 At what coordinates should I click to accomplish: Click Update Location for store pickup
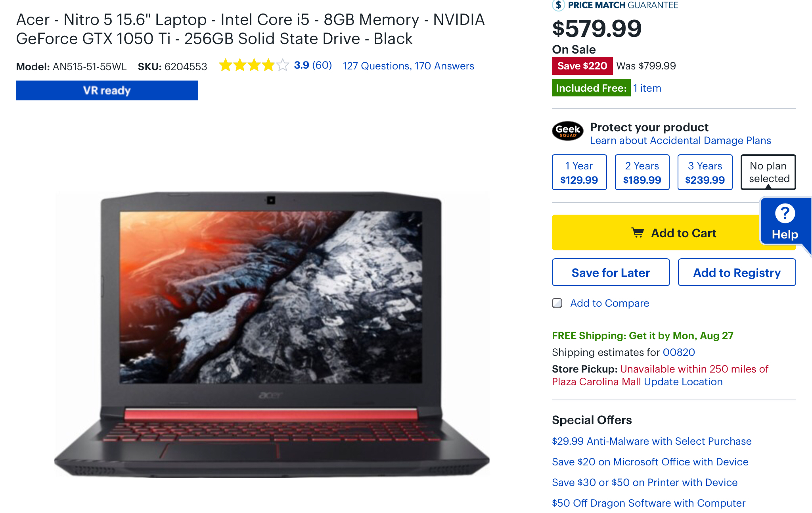point(683,382)
